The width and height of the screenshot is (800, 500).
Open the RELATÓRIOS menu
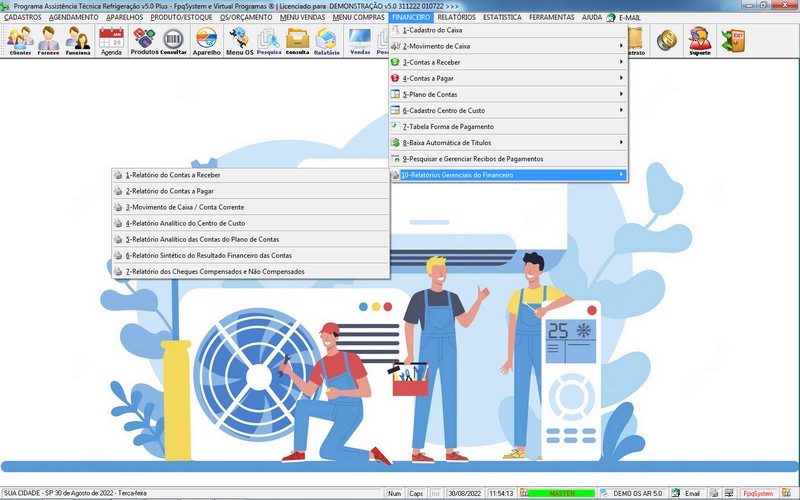456,17
